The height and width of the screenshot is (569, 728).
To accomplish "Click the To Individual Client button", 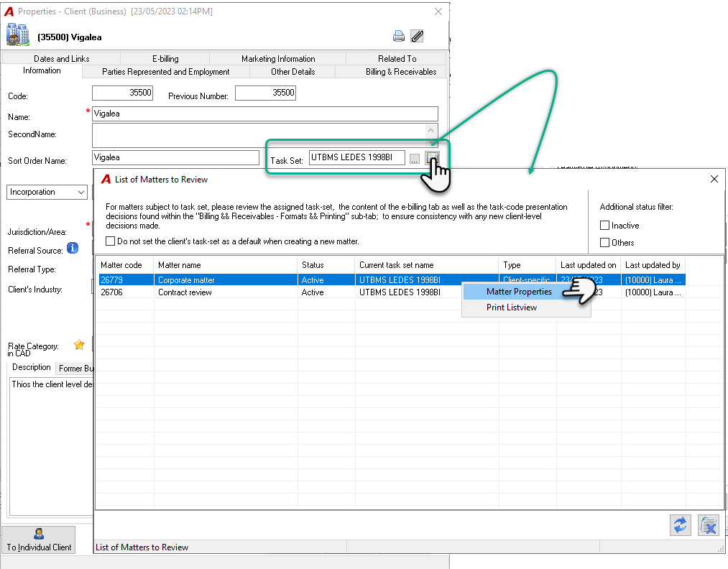I will [39, 540].
